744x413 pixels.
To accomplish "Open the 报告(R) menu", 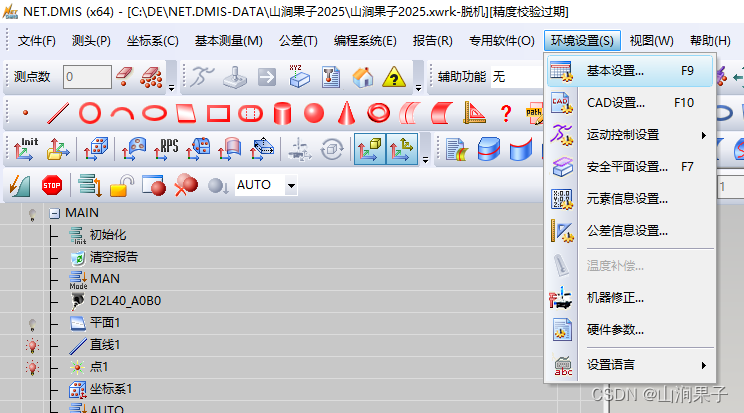I will [432, 41].
